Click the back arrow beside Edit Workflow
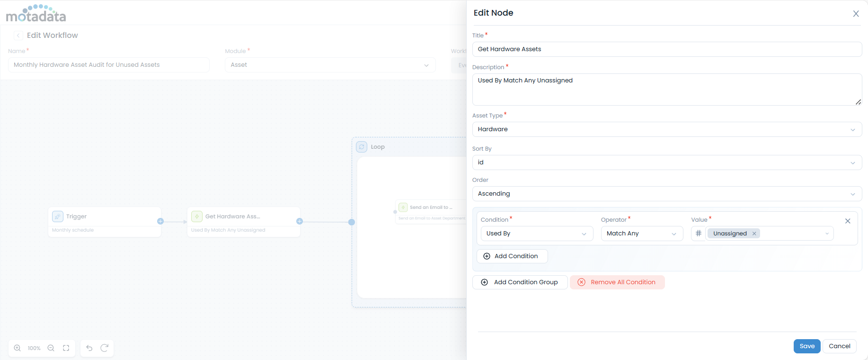This screenshot has height=360, width=868. (x=18, y=36)
